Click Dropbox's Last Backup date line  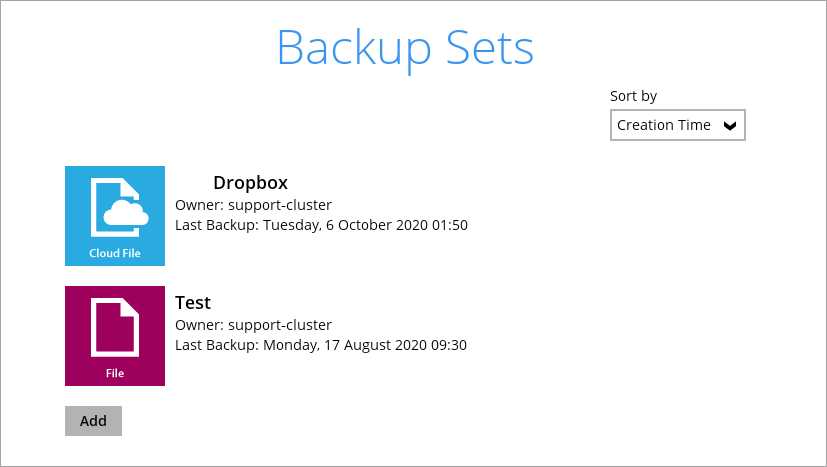321,225
